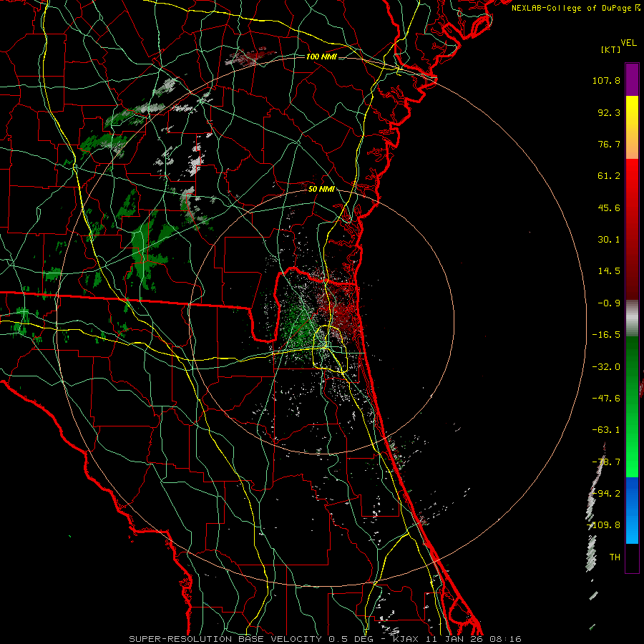This screenshot has height=644, width=644.
Task: Click the -16.5 legend value
Action: coord(606,335)
